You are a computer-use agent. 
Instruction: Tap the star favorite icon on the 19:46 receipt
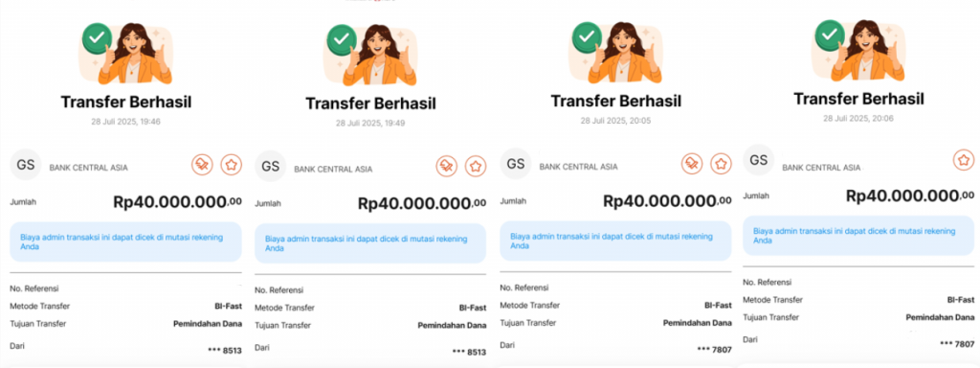(x=232, y=165)
